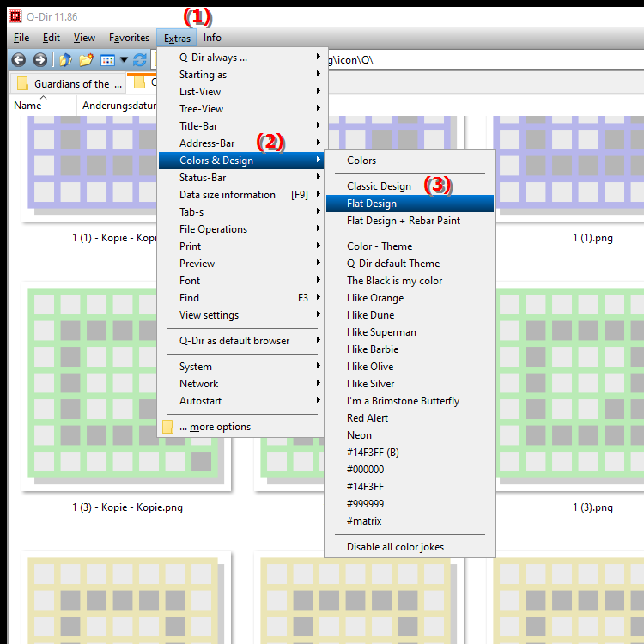The width and height of the screenshot is (644, 644).
Task: Select Classic Design
Action: 410,186
